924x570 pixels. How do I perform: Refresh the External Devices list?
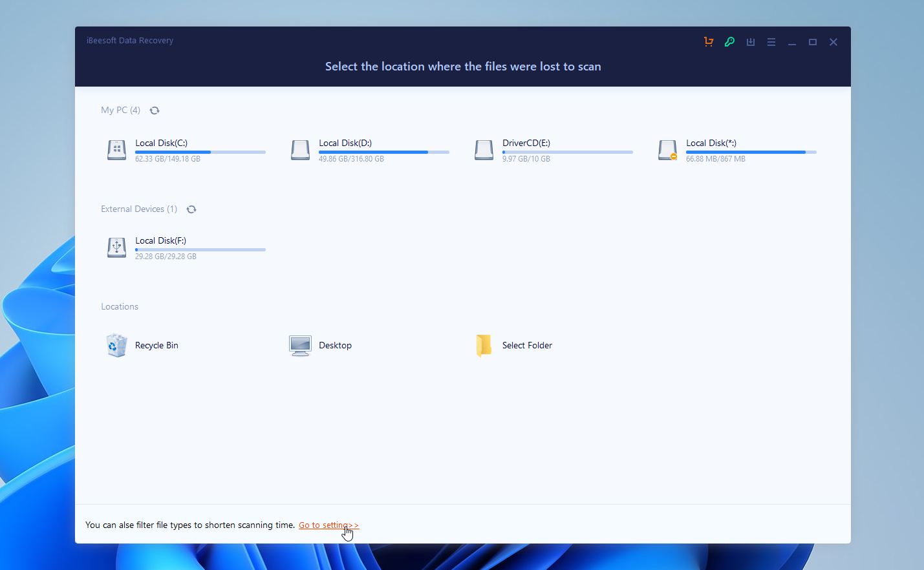click(191, 209)
